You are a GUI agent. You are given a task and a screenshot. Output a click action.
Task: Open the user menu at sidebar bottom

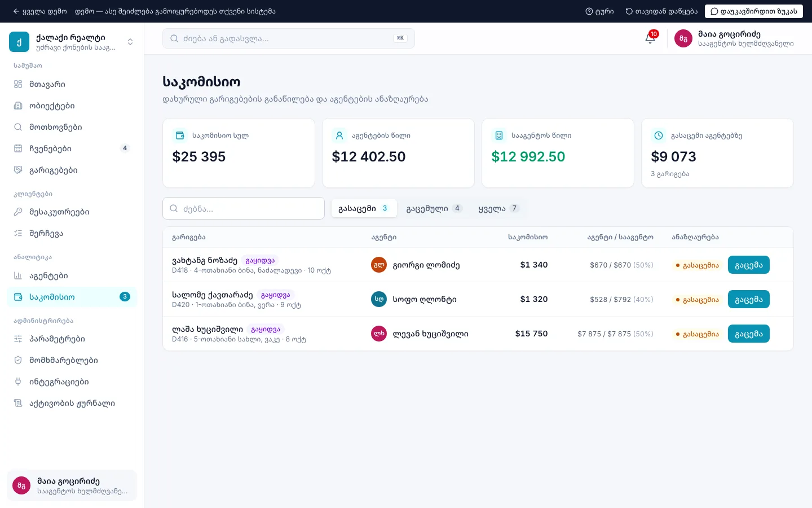coord(72,485)
